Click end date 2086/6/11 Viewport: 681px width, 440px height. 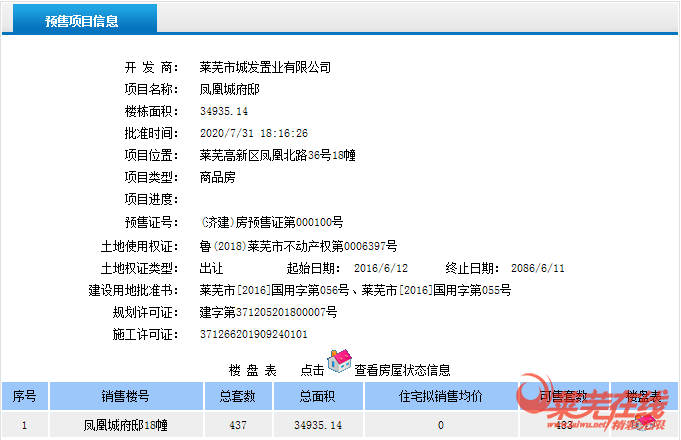[x=538, y=268]
